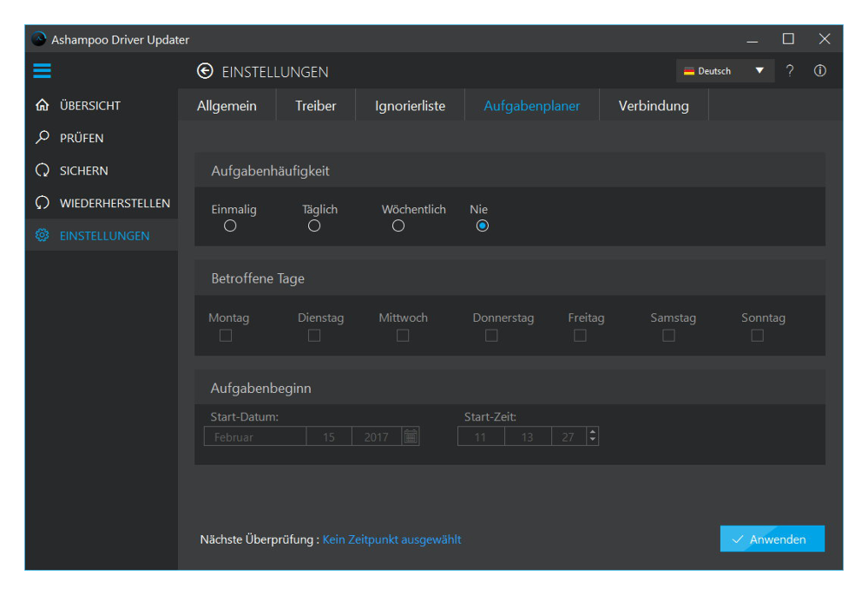This screenshot has width=868, height=595.
Task: Click the question mark help icon
Action: [x=790, y=71]
